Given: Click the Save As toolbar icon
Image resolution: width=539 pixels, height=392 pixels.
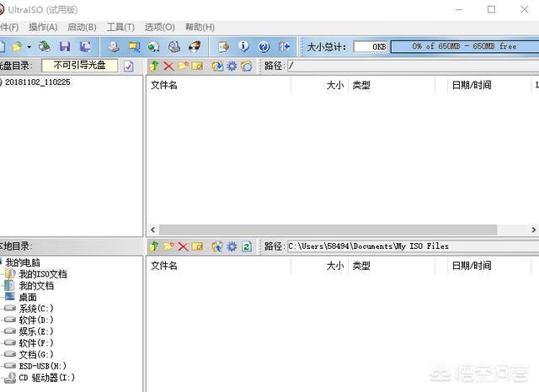Looking at the screenshot, I should coord(85,46).
